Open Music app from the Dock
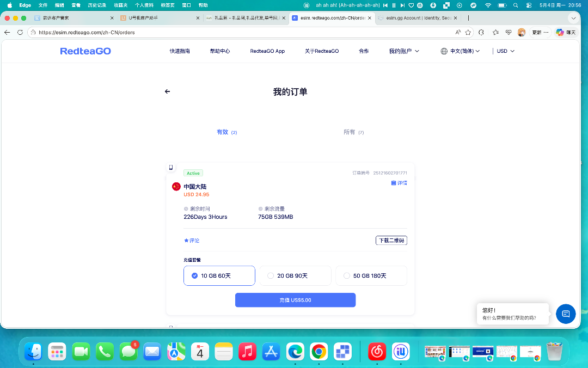 (x=248, y=352)
